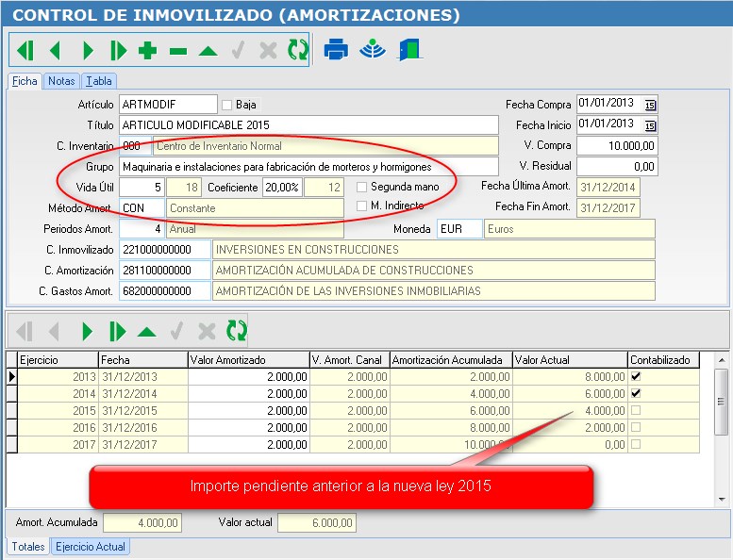
Task: Toggle the Baja checkbox
Action: click(x=226, y=105)
